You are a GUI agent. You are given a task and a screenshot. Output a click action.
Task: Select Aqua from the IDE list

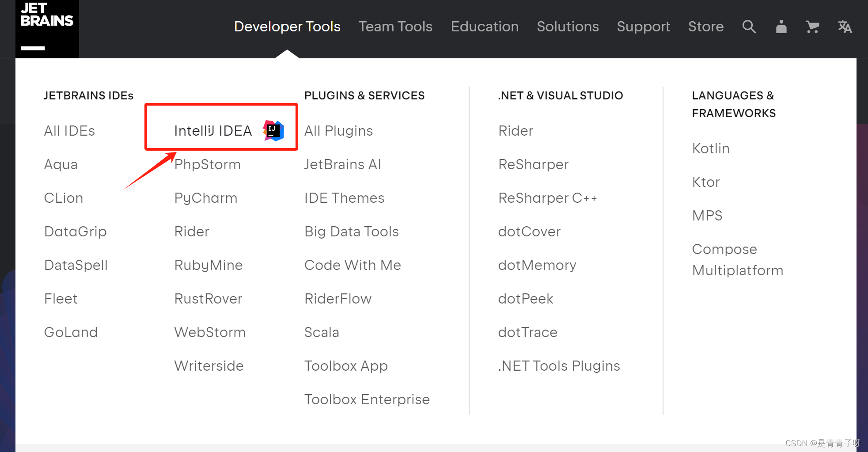click(x=61, y=164)
